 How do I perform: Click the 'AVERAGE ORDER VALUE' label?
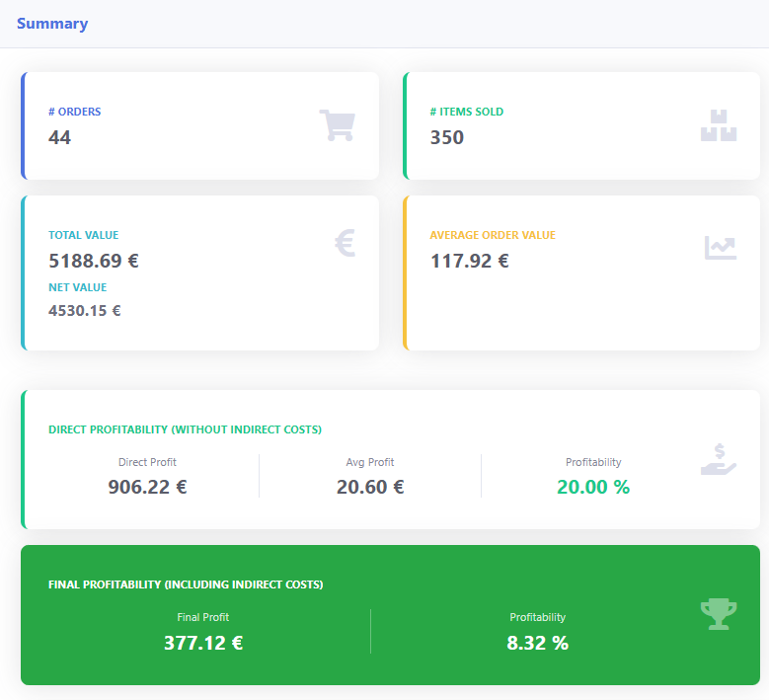[493, 235]
